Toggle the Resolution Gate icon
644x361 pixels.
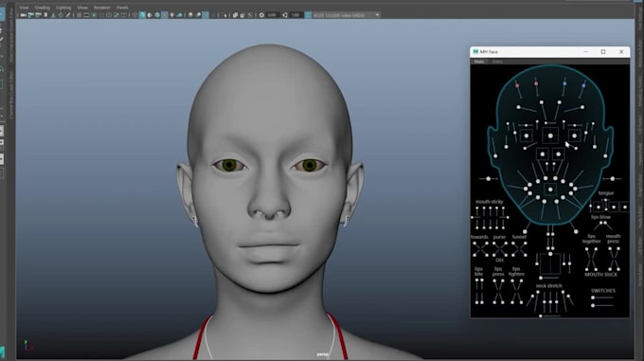point(94,15)
